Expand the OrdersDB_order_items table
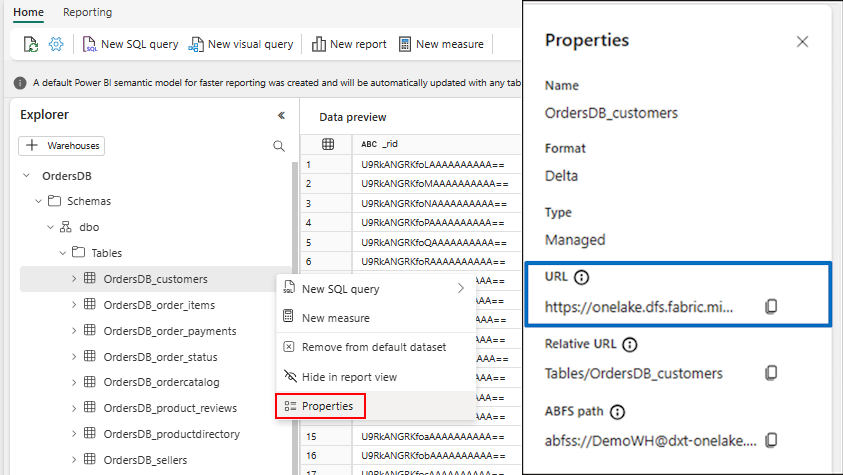This screenshot has height=475, width=843. click(x=74, y=305)
